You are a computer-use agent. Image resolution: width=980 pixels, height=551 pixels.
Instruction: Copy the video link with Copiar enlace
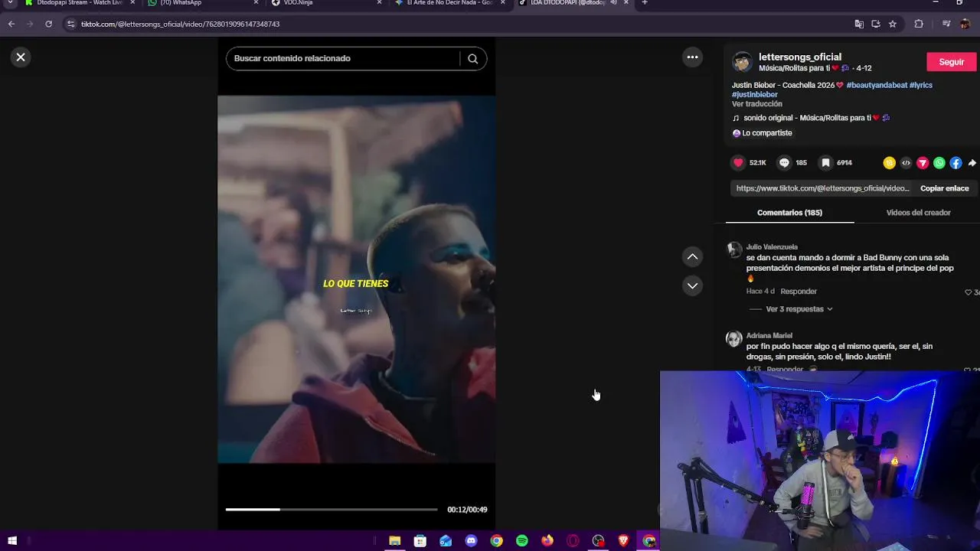944,188
